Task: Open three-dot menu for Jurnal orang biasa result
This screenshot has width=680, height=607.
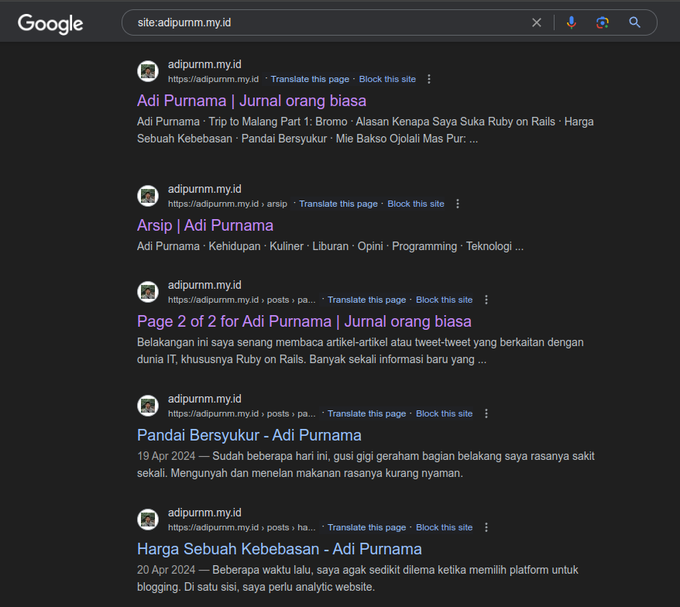Action: [x=429, y=79]
